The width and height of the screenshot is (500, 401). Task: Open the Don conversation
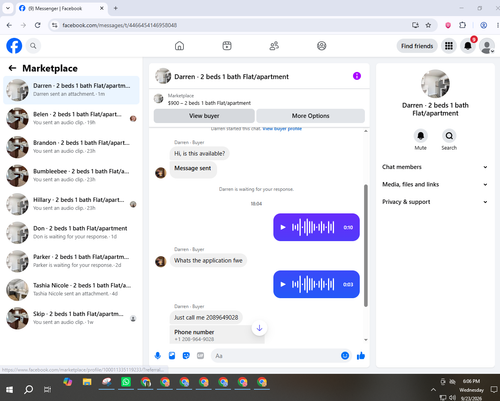tap(71, 232)
